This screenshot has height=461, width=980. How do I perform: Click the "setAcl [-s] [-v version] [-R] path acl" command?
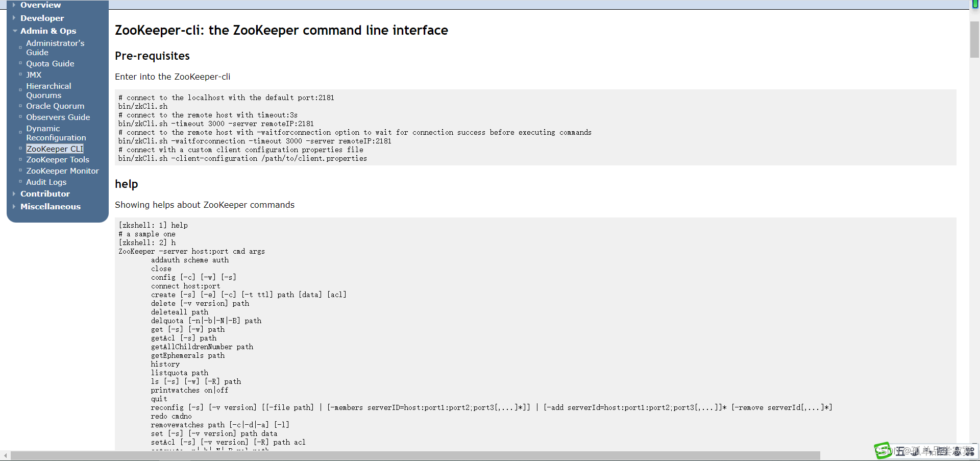228,442
